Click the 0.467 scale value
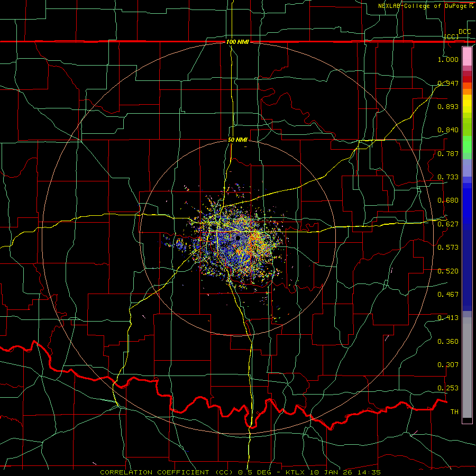 [x=448, y=295]
